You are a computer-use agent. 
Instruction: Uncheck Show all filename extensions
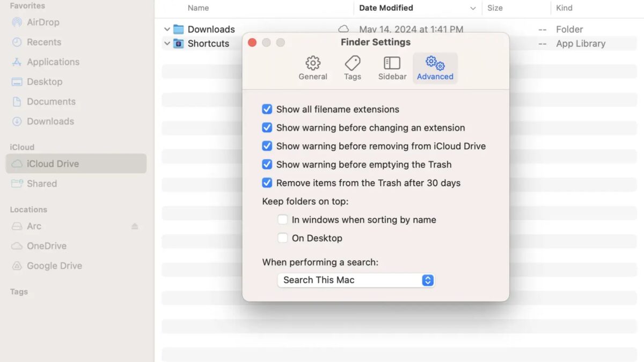click(267, 109)
